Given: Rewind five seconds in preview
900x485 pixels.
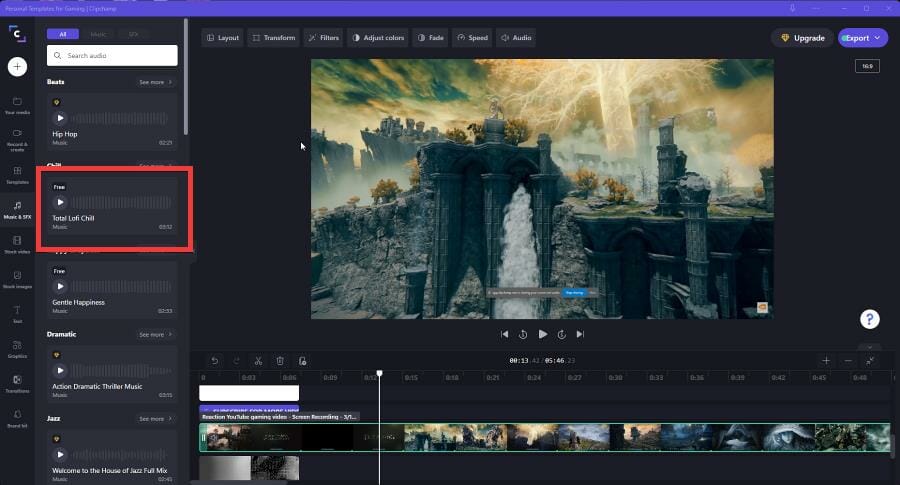Looking at the screenshot, I should [523, 334].
